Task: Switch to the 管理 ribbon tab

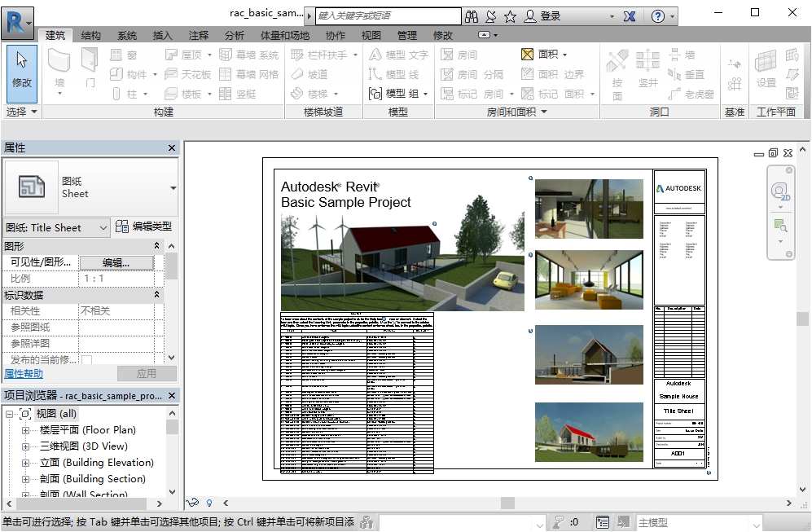Action: pyautogui.click(x=407, y=35)
